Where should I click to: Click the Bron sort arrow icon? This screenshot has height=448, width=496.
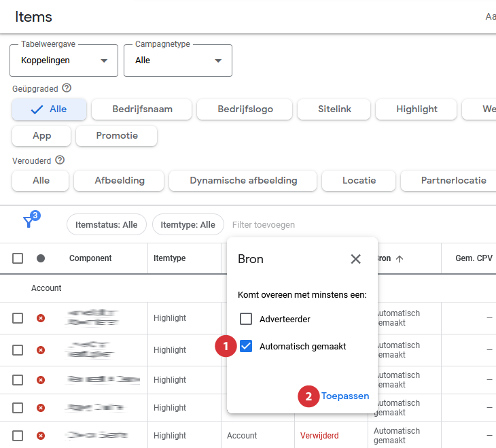tap(400, 258)
